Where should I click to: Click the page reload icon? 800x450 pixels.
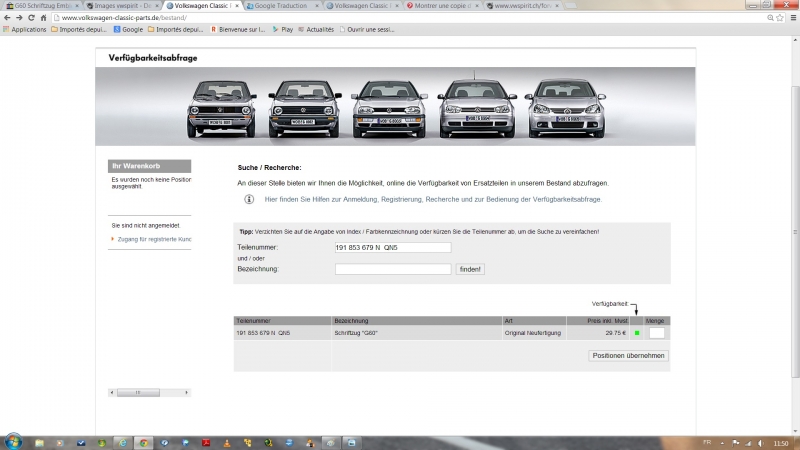click(x=33, y=18)
